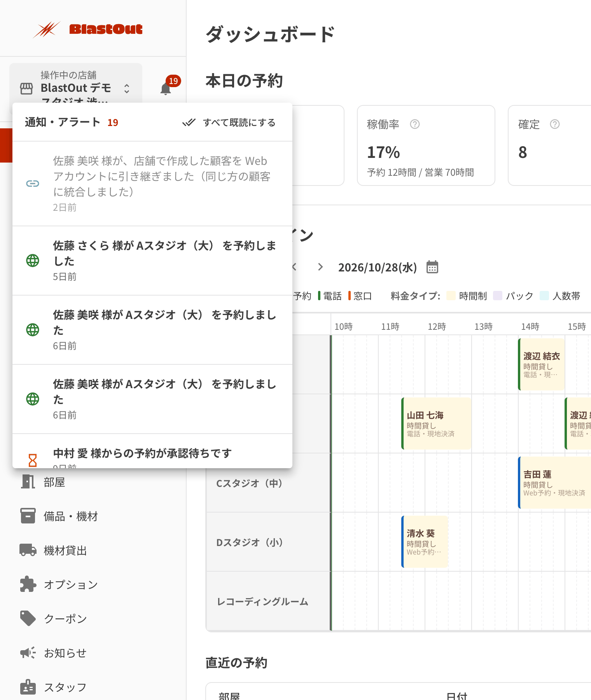Click the hourglass icon on 中村 愛 notification
The width and height of the screenshot is (591, 700).
pos(33,460)
